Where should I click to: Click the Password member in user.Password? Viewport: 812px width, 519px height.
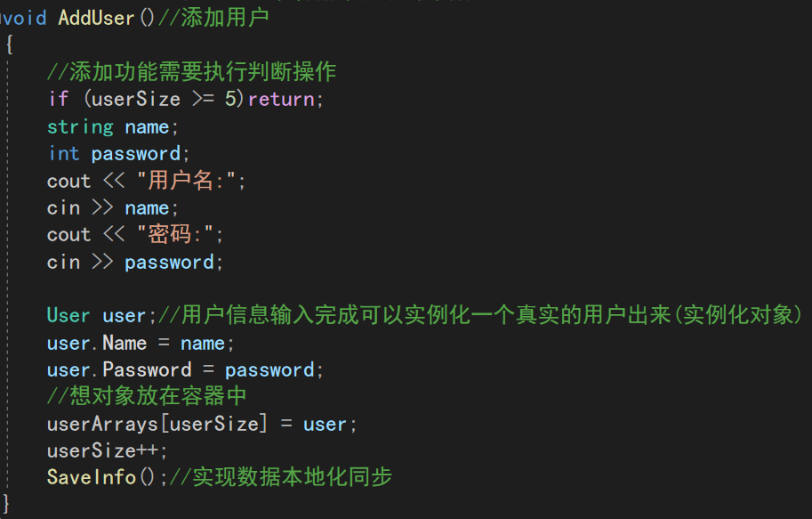tap(147, 369)
